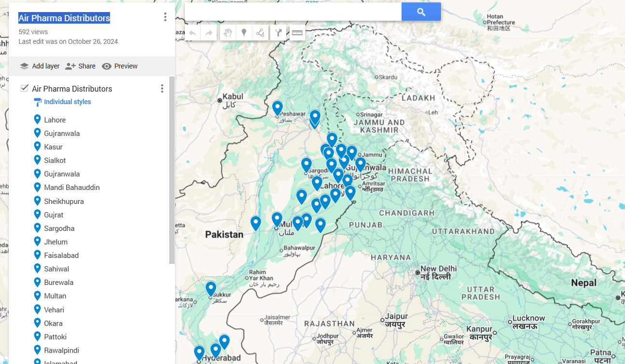Click the map search input field
625x364 pixels.
pos(292,12)
